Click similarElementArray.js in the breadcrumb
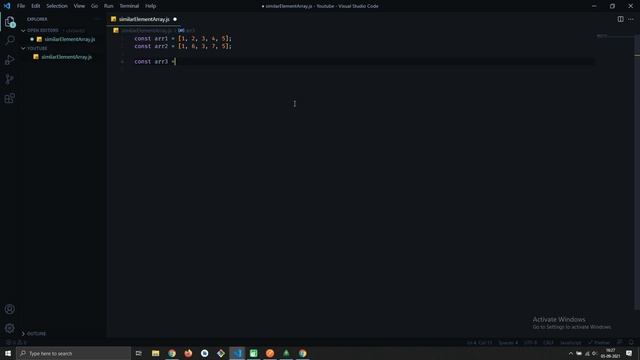 coord(146,31)
